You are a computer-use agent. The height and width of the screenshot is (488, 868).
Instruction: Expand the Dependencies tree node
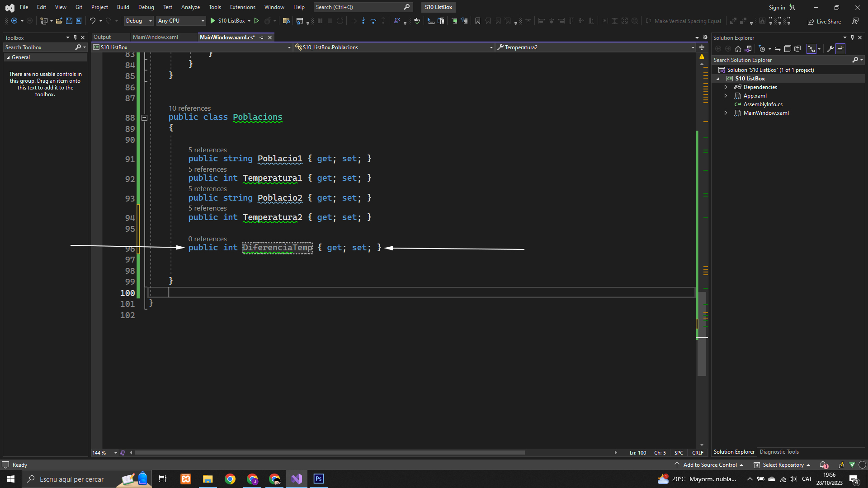coord(726,87)
